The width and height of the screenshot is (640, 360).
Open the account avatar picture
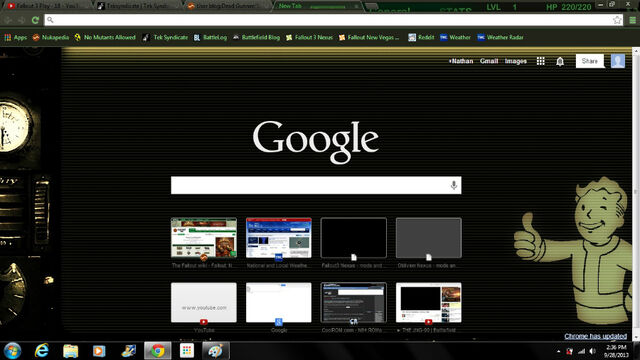[x=618, y=61]
